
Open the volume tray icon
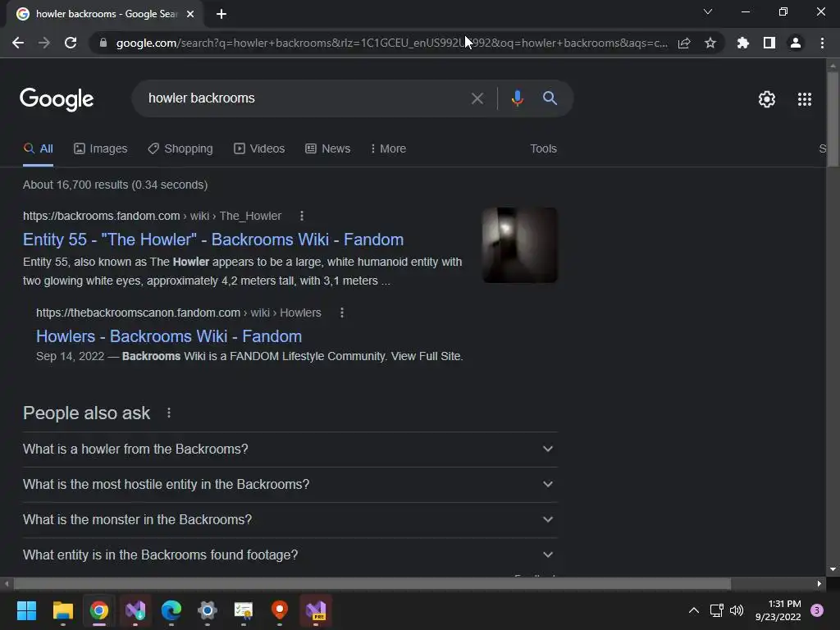tap(737, 610)
